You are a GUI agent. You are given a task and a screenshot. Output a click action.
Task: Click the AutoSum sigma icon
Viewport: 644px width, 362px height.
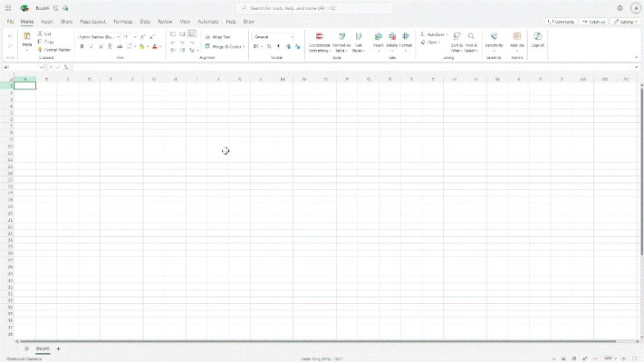pyautogui.click(x=423, y=34)
